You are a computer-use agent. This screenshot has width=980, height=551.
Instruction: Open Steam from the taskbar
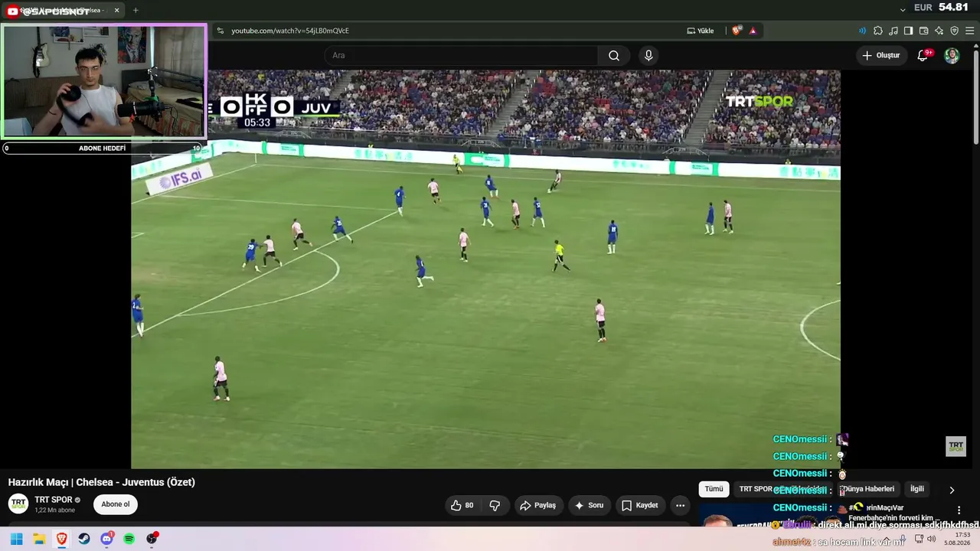[84, 539]
